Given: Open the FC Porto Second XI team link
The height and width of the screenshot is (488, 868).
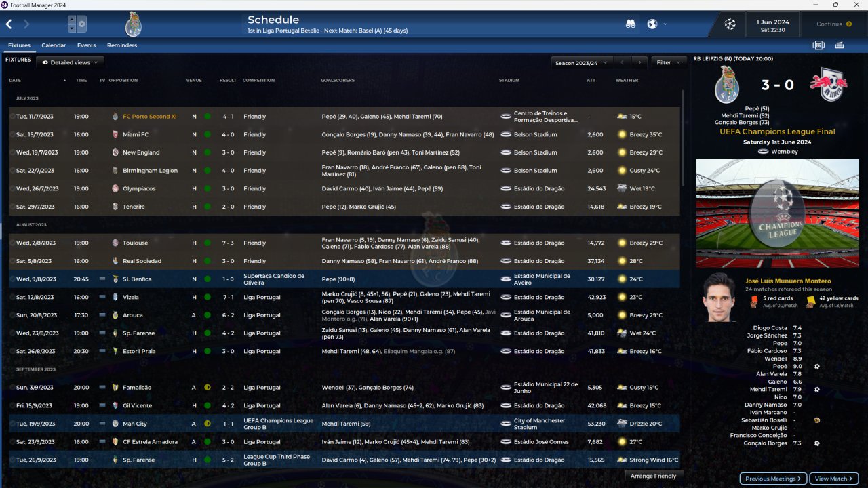Looking at the screenshot, I should coord(150,117).
